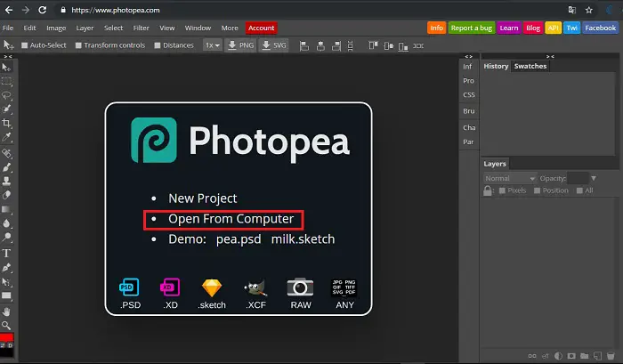Select the Rectangle Select tool
Screen dimensions: 623x364
tap(7, 82)
